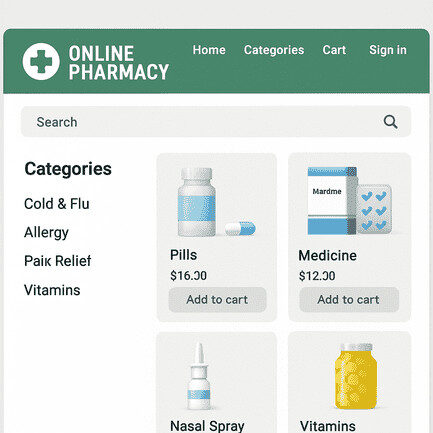Click the Sign in link
433x433 pixels.
pos(388,50)
